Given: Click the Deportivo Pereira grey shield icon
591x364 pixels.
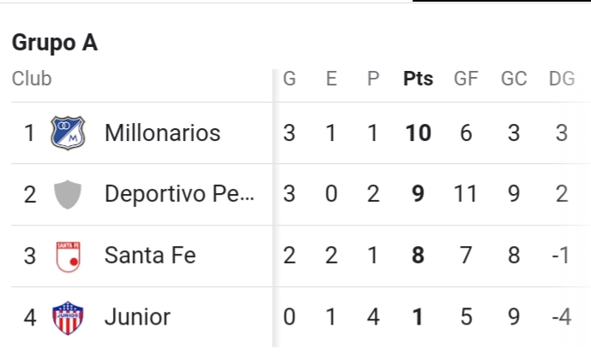Looking at the screenshot, I should [68, 195].
